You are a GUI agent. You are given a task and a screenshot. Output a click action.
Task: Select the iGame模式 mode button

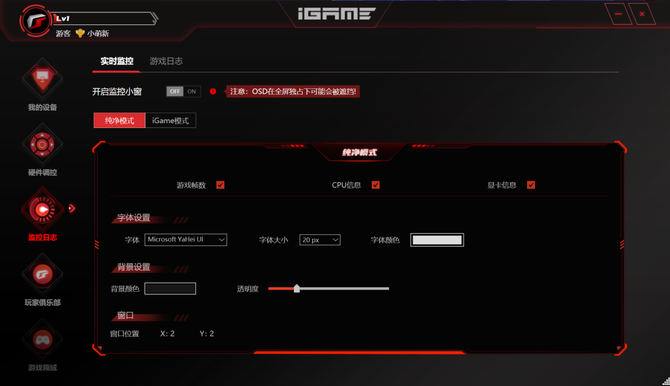click(170, 121)
